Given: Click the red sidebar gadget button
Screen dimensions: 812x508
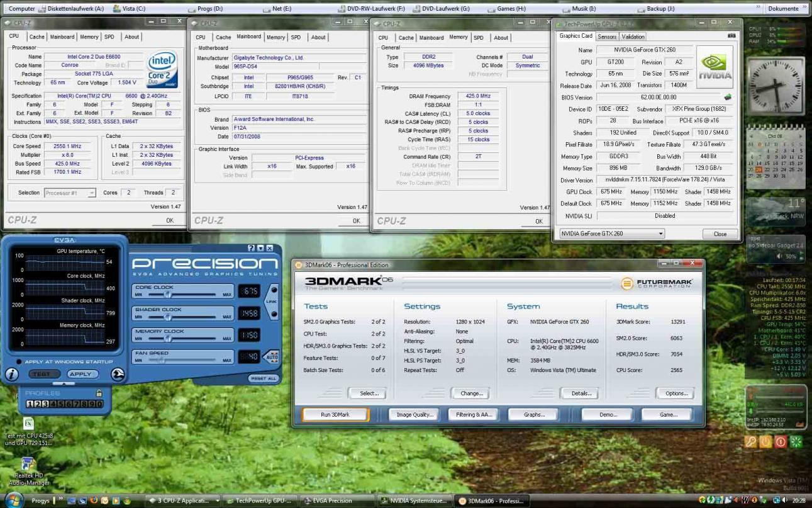Looking at the screenshot, I should coord(781,442).
